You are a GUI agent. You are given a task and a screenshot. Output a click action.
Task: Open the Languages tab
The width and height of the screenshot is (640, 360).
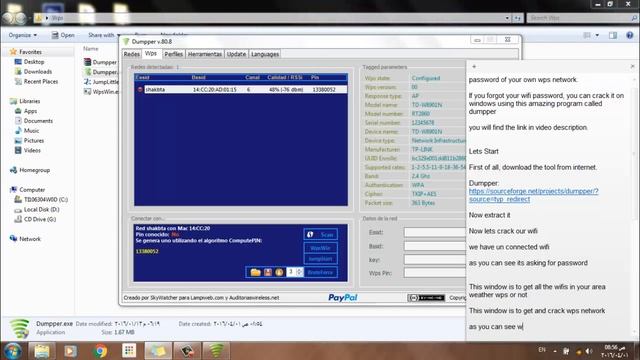point(265,54)
